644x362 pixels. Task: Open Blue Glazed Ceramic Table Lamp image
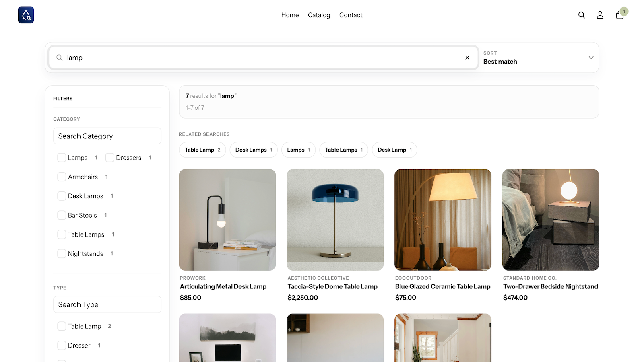443,220
